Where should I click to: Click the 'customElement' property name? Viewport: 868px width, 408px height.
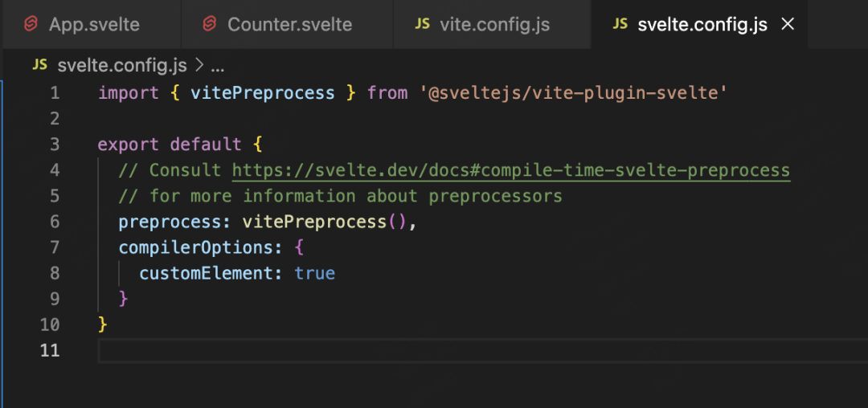click(x=211, y=273)
